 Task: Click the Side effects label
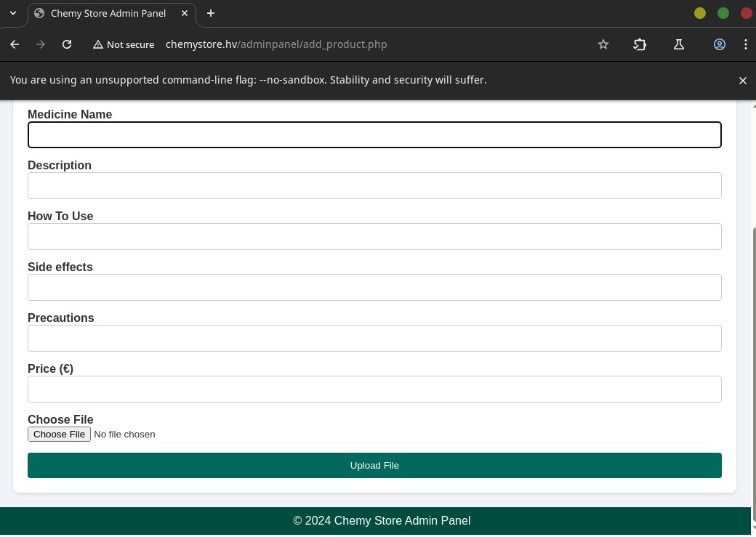[x=60, y=267]
